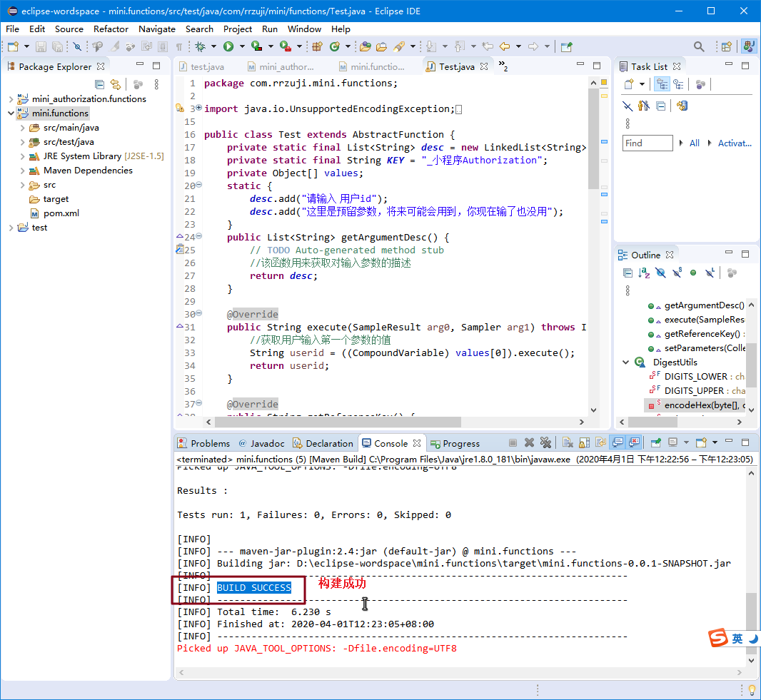The image size is (761, 700).
Task: Toggle Word Wrap in Console
Action: pos(601,442)
